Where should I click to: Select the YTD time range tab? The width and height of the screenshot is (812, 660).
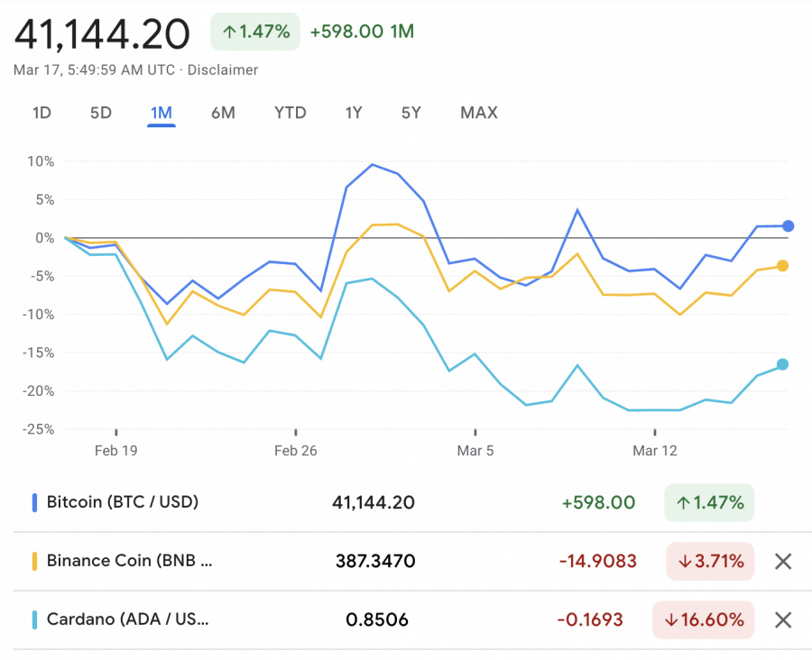pyautogui.click(x=291, y=113)
